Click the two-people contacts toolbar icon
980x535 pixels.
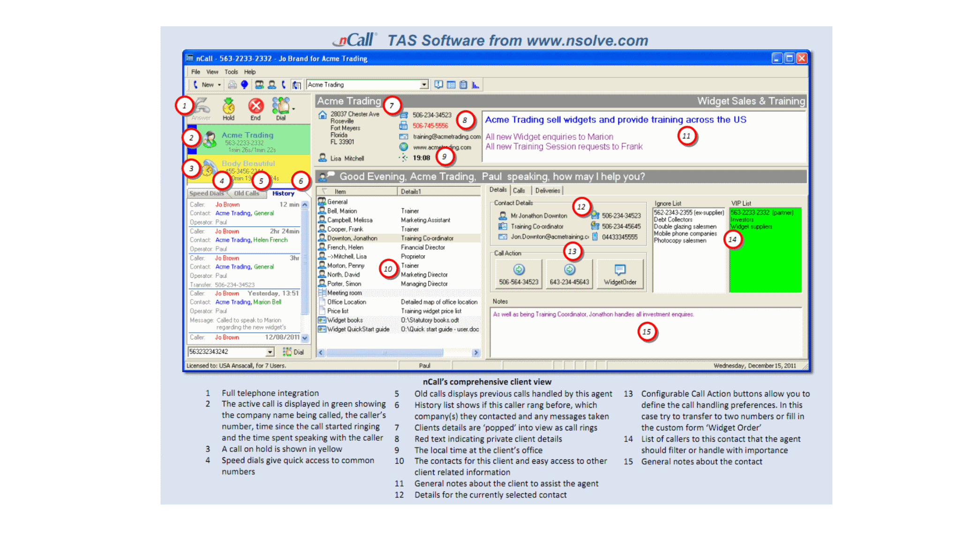[259, 85]
